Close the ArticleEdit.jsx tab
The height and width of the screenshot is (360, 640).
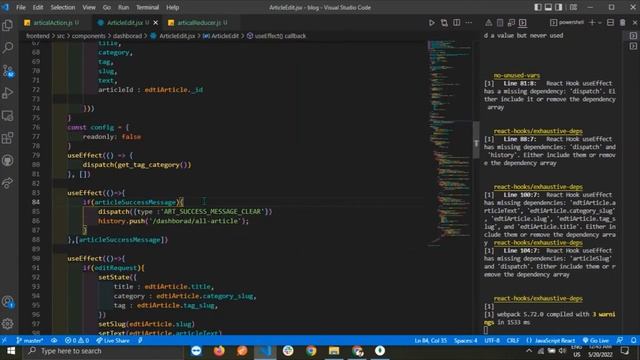tap(156, 23)
